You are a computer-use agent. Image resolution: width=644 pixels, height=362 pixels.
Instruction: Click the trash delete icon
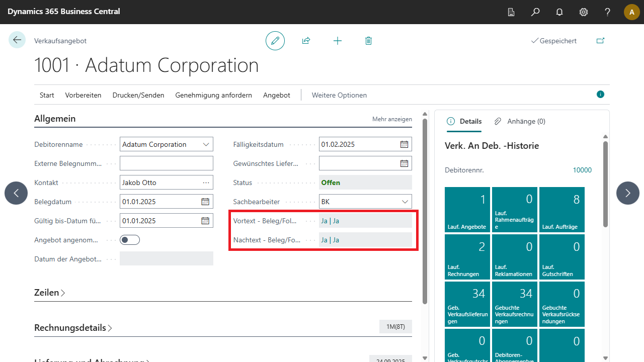tap(368, 41)
